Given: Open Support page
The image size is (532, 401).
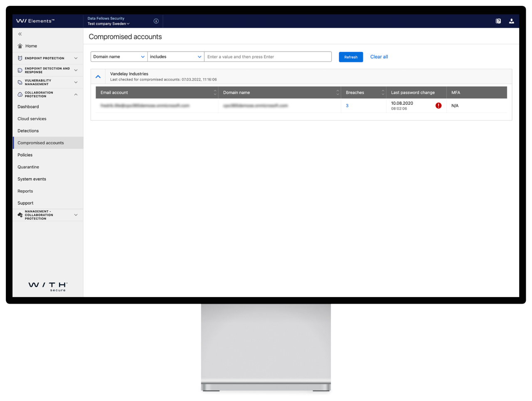Looking at the screenshot, I should pyautogui.click(x=25, y=203).
